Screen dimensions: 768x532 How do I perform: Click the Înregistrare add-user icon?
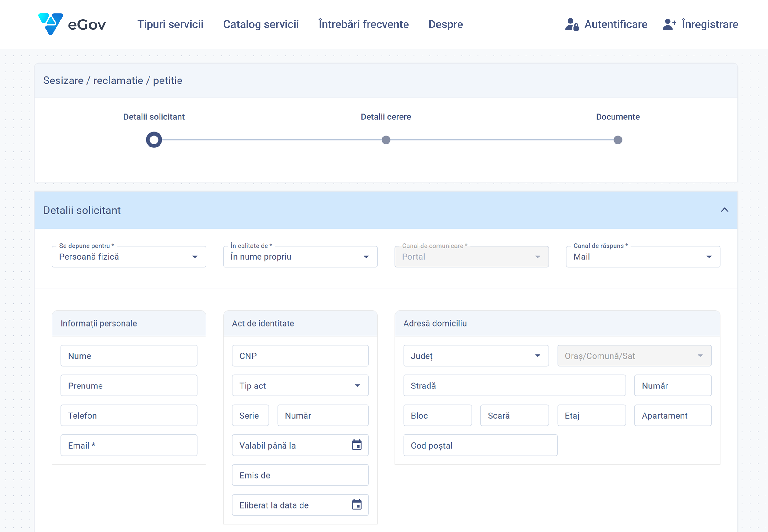point(669,24)
